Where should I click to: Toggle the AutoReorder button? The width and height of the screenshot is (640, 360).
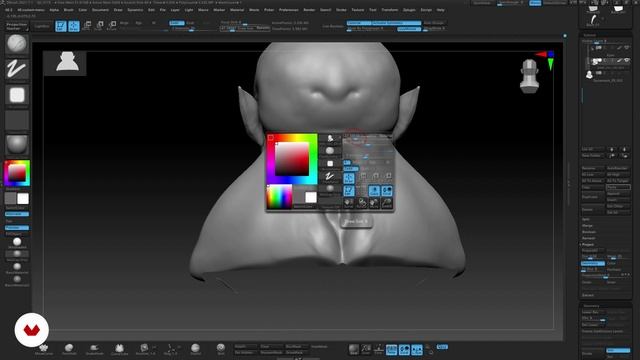pyautogui.click(x=618, y=168)
